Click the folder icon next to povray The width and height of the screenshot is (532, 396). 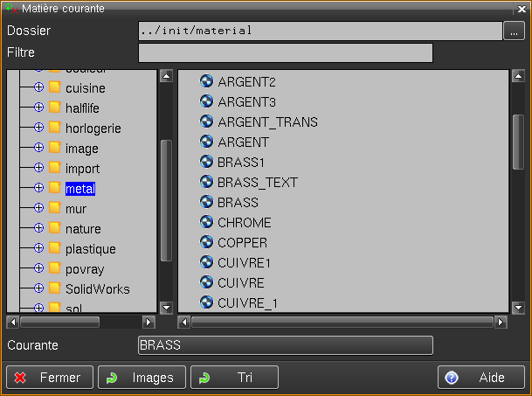coord(54,268)
